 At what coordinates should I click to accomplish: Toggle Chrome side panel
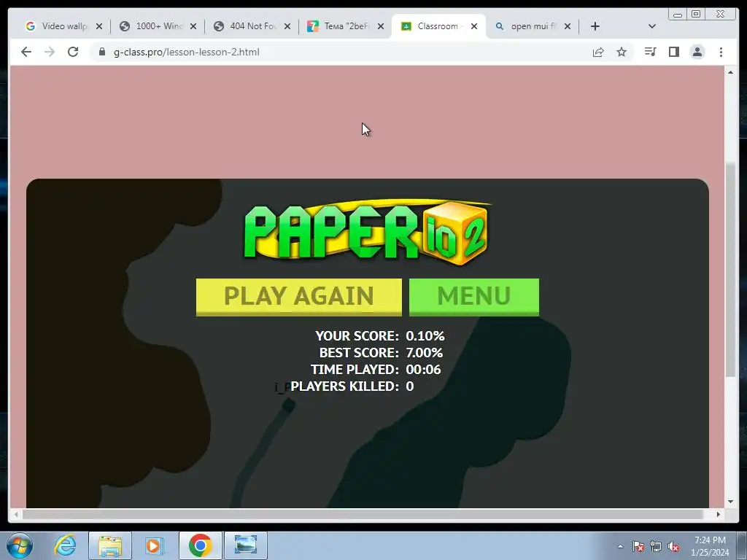pyautogui.click(x=673, y=52)
